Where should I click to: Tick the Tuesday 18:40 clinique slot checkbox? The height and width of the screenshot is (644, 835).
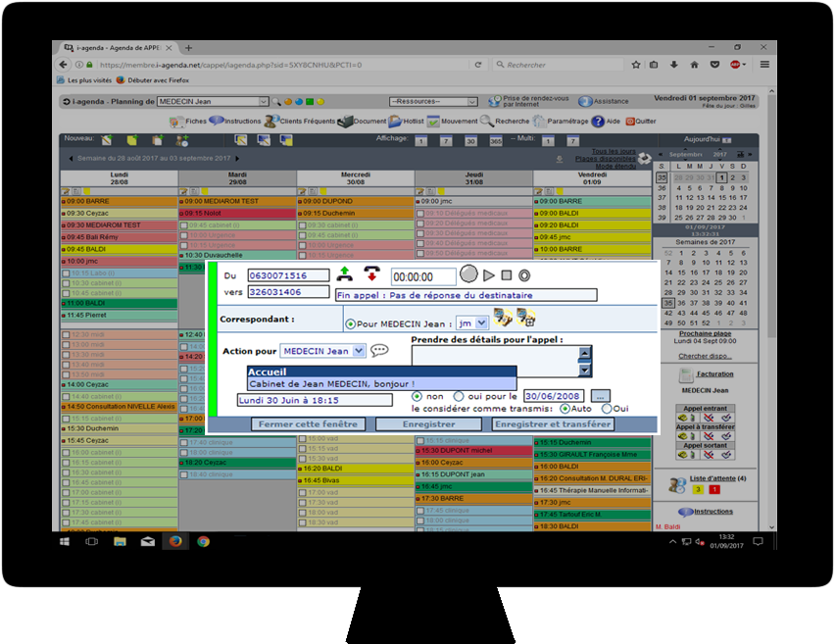coord(184,474)
